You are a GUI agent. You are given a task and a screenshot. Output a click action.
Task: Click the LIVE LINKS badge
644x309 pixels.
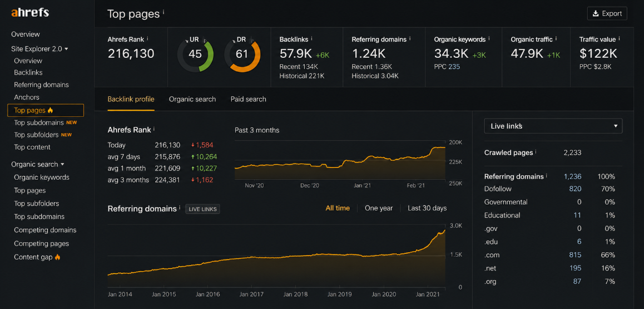coord(202,209)
